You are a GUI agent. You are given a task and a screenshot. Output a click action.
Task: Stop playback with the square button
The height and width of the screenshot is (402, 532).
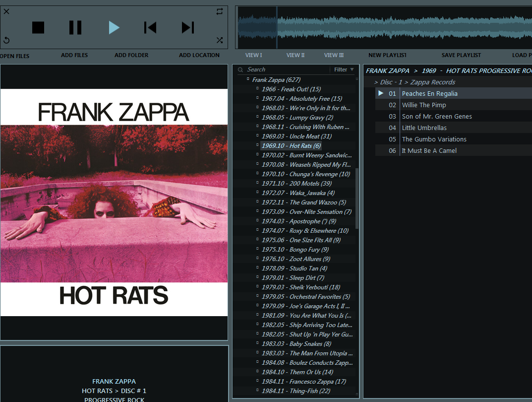pyautogui.click(x=38, y=27)
